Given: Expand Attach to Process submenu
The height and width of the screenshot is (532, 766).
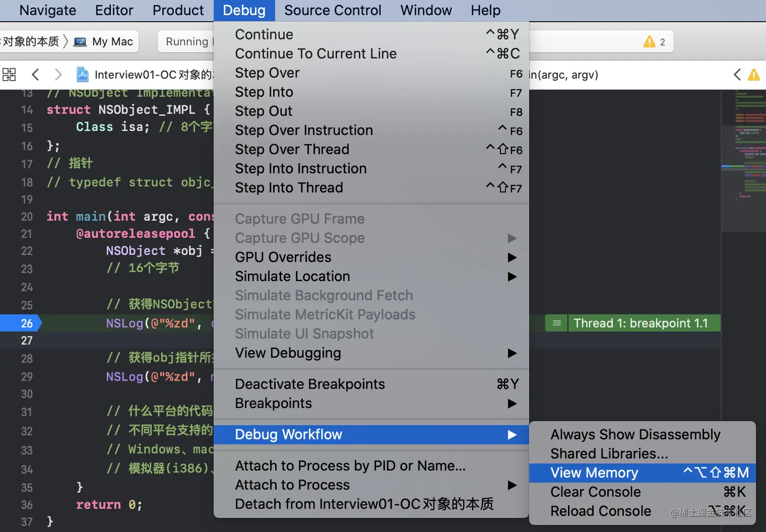Looking at the screenshot, I should click(371, 485).
